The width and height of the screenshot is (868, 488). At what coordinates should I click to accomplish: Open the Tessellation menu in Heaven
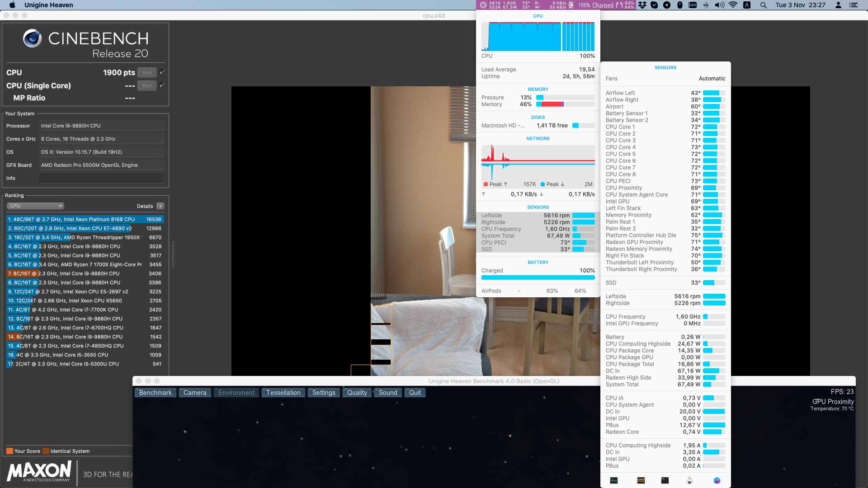click(283, 393)
